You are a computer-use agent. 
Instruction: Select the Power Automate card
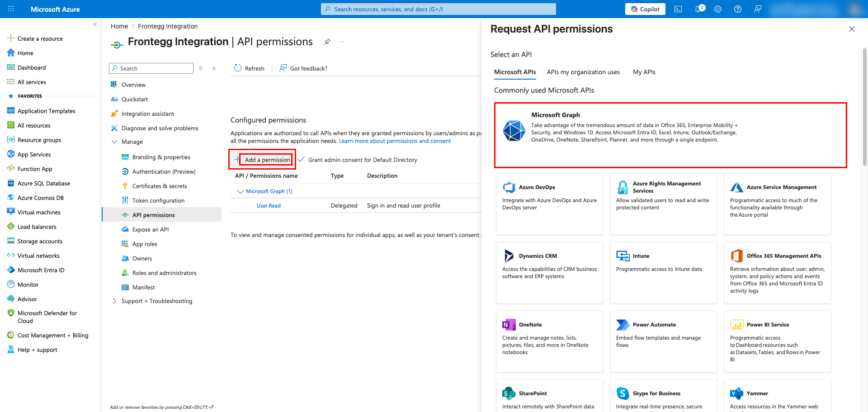pos(664,341)
